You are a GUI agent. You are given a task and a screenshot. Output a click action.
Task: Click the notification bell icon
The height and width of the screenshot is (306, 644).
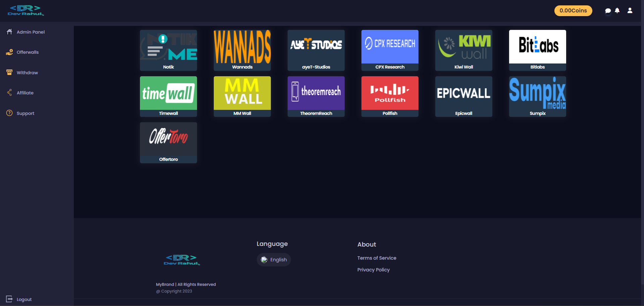[x=617, y=11]
